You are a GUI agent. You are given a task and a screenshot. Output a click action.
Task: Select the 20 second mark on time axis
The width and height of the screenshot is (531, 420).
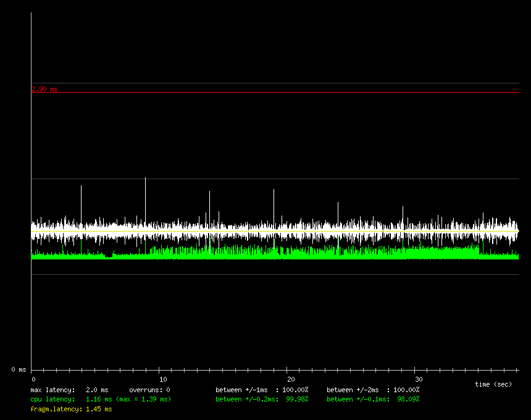[x=290, y=379]
